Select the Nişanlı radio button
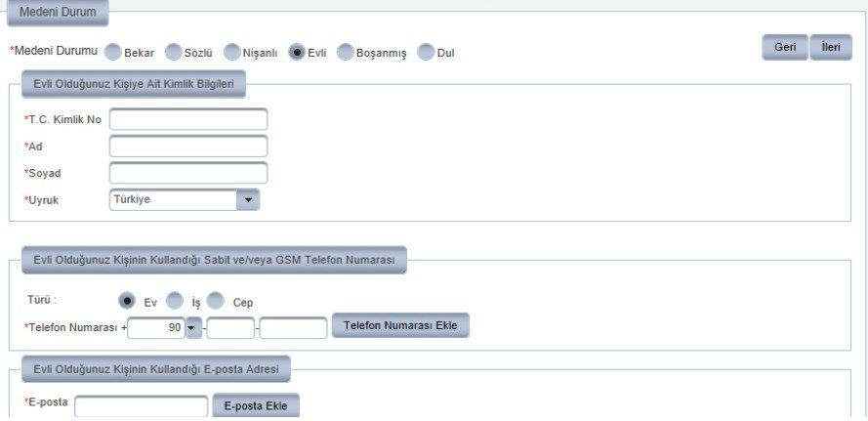 click(232, 52)
